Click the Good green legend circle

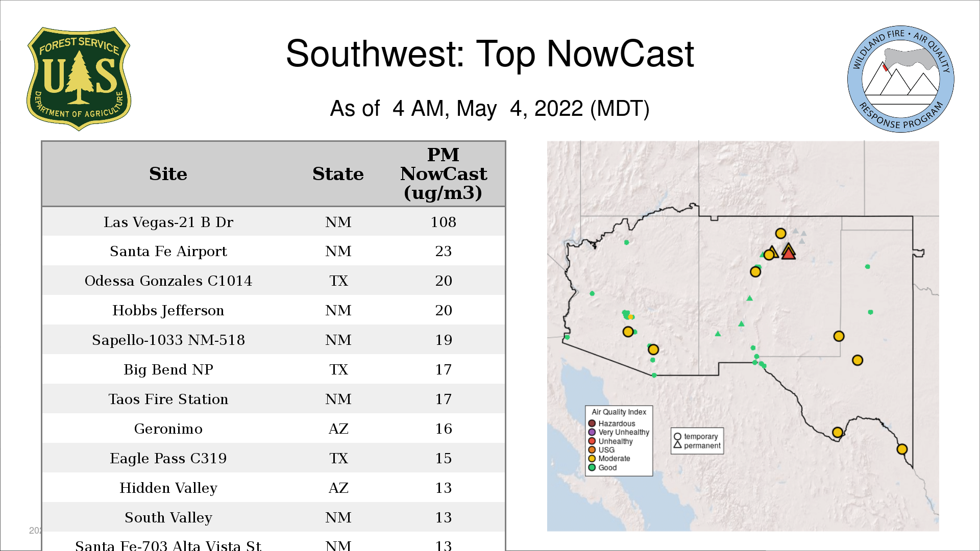point(592,467)
